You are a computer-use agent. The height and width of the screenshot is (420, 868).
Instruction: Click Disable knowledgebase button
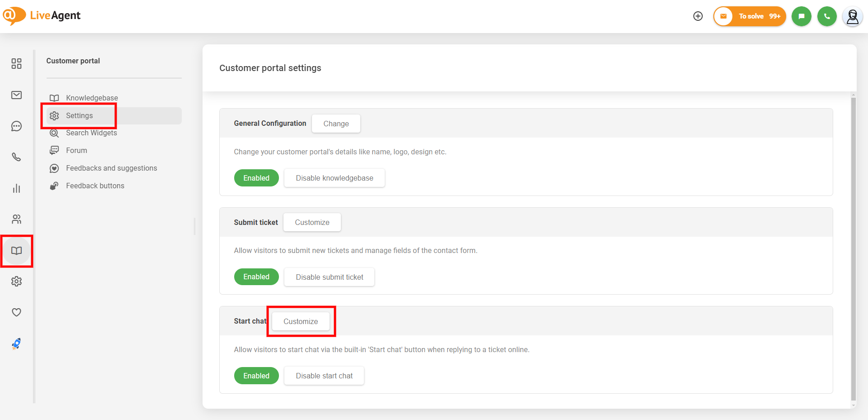click(x=334, y=178)
